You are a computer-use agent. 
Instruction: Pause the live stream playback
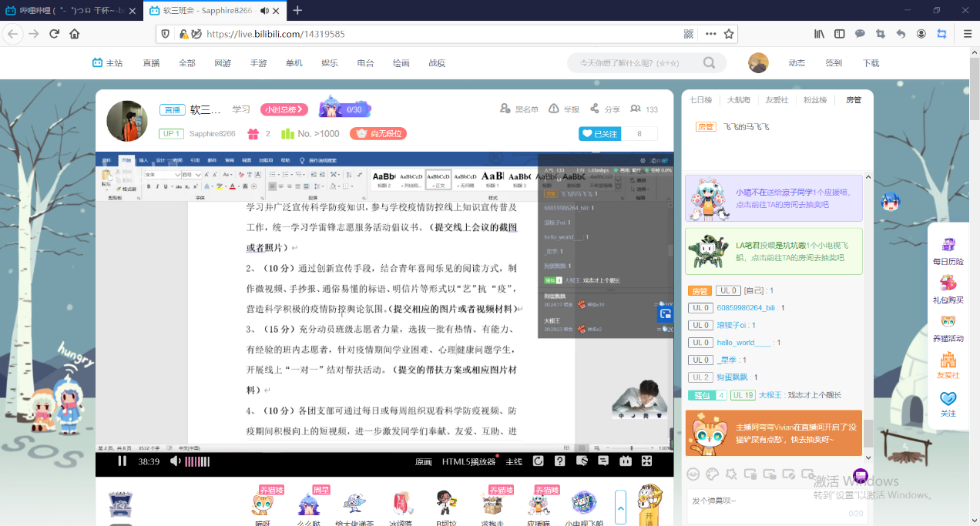point(122,461)
